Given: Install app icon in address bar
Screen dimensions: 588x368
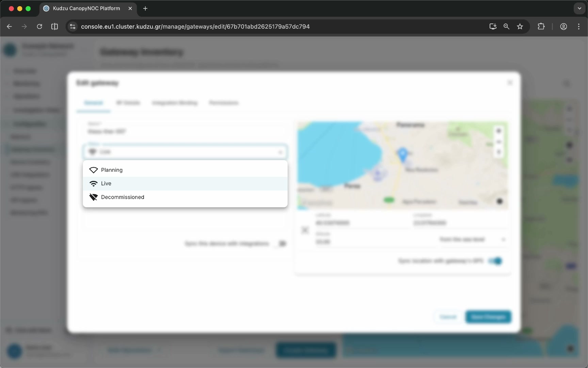Looking at the screenshot, I should pyautogui.click(x=493, y=27).
